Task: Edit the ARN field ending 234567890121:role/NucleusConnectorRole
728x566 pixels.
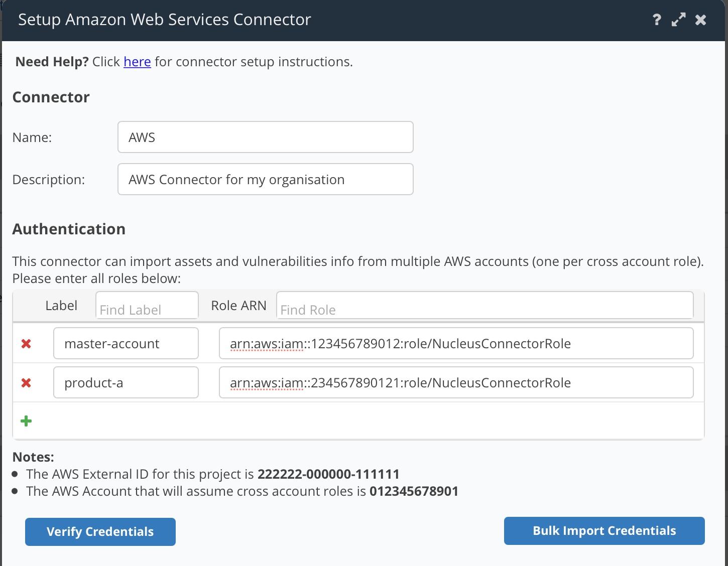Action: tap(456, 382)
